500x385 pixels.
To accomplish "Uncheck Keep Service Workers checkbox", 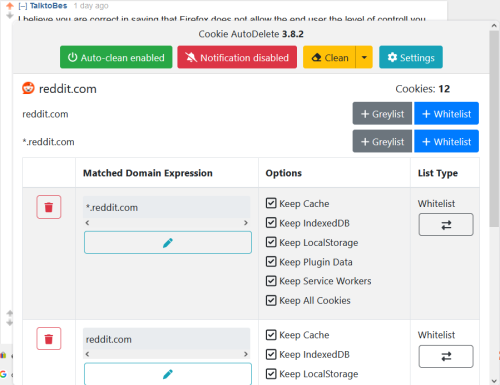I will (271, 281).
